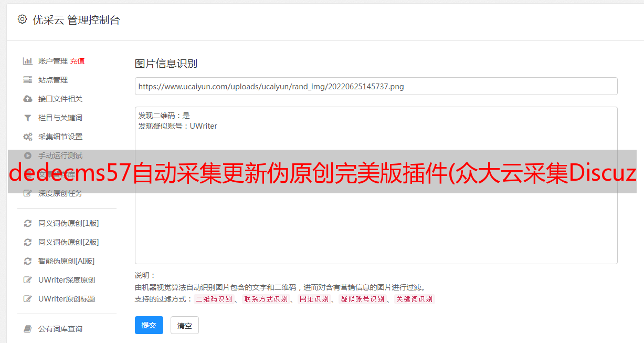644x343 pixels.
Task: Open the 接口文件相关 menu item
Action: pyautogui.click(x=60, y=99)
